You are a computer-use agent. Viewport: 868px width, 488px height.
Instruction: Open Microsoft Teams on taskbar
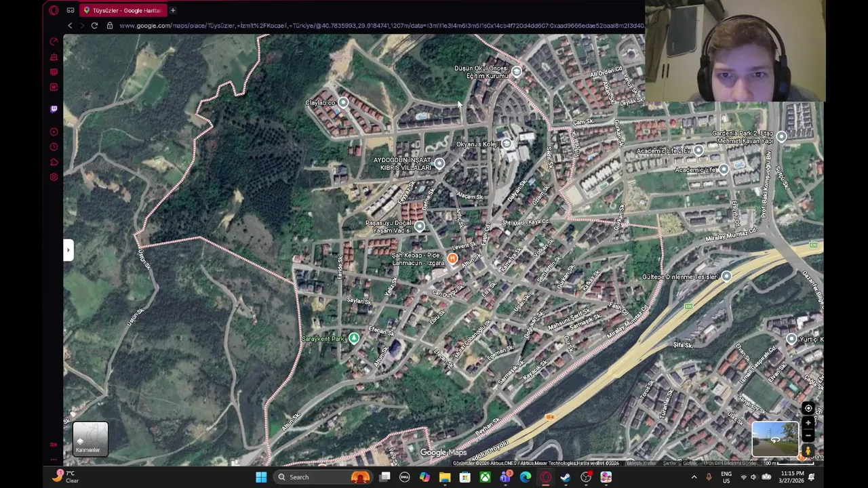[x=505, y=477]
